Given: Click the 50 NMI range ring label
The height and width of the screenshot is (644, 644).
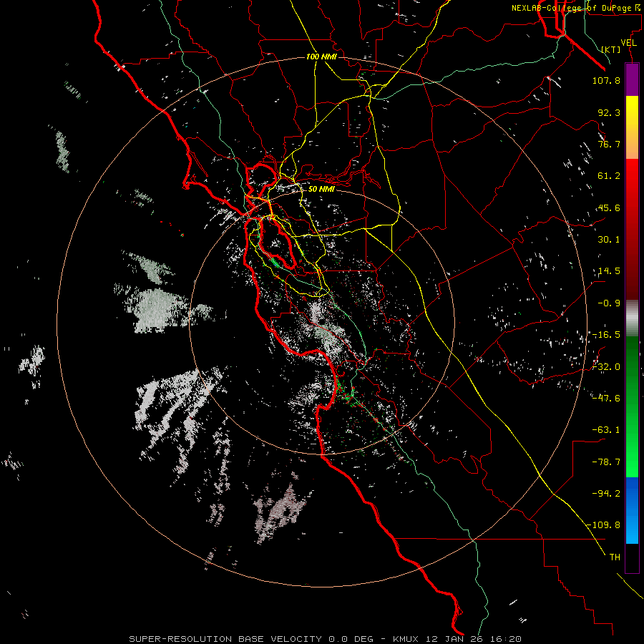Looking at the screenshot, I should click(321, 189).
